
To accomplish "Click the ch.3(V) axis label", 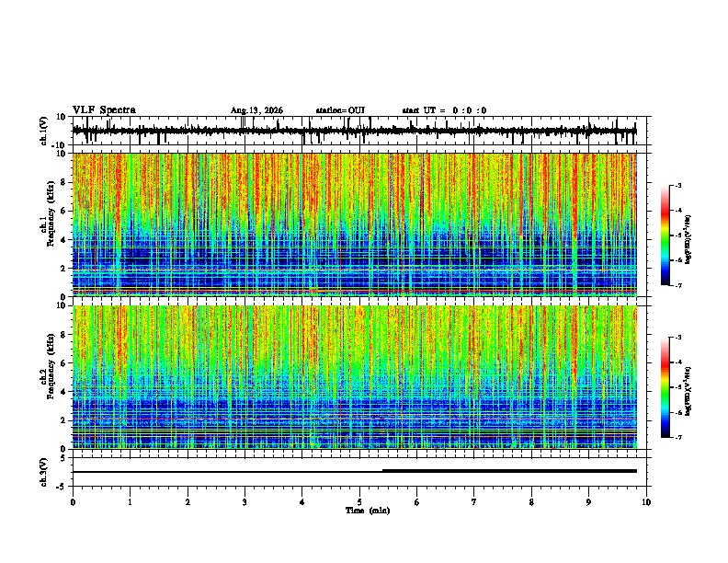I will [x=44, y=472].
